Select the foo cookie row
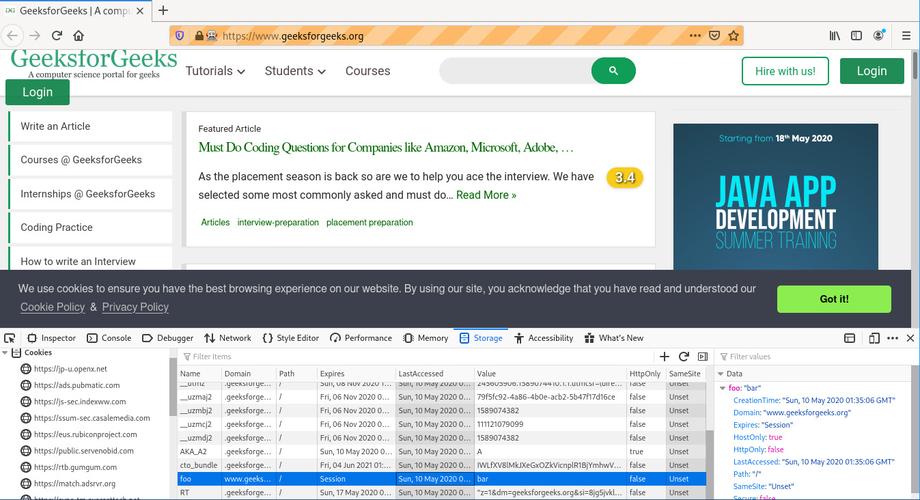This screenshot has height=500, width=920. pos(441,479)
